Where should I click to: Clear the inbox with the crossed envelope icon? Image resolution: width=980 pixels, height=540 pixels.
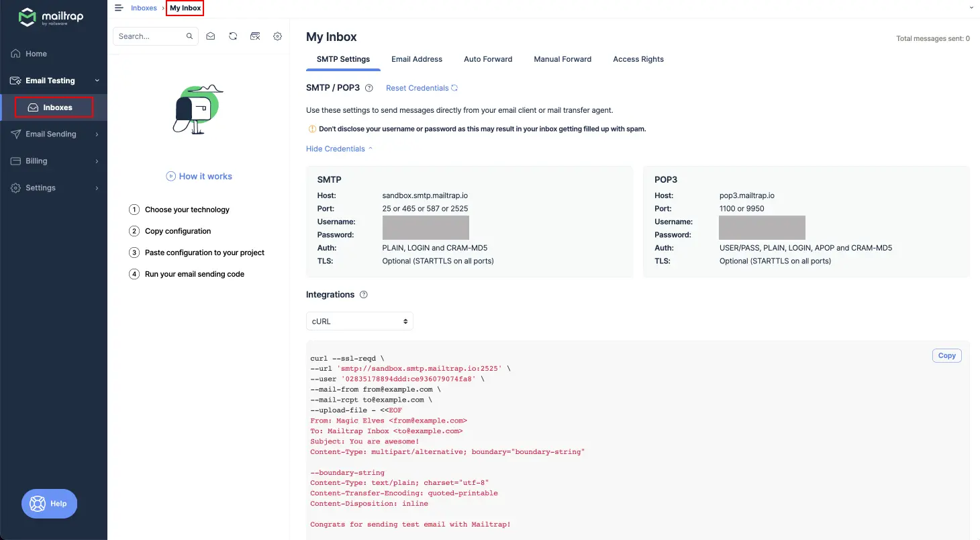point(255,36)
